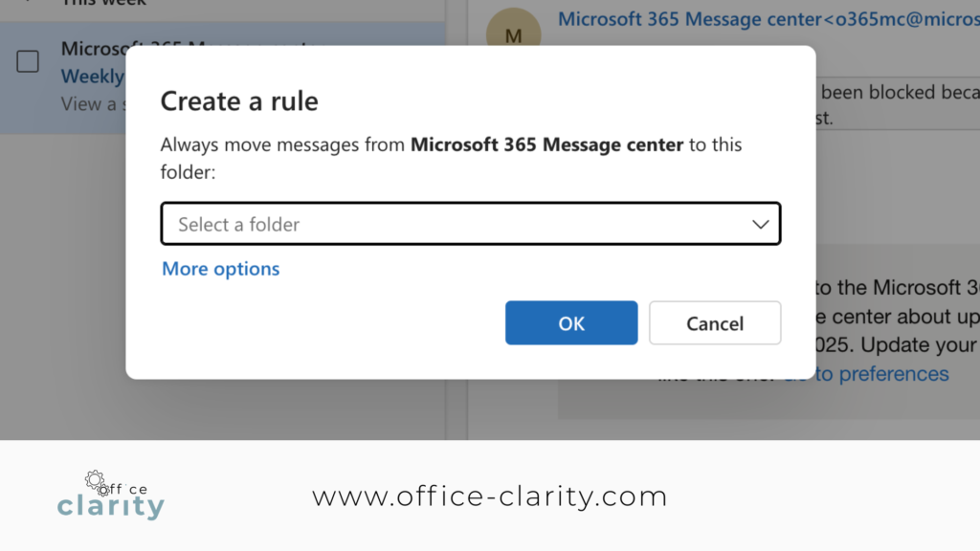Expand More options in the rule dialog
Viewport: 980px width, 551px height.
tap(220, 269)
